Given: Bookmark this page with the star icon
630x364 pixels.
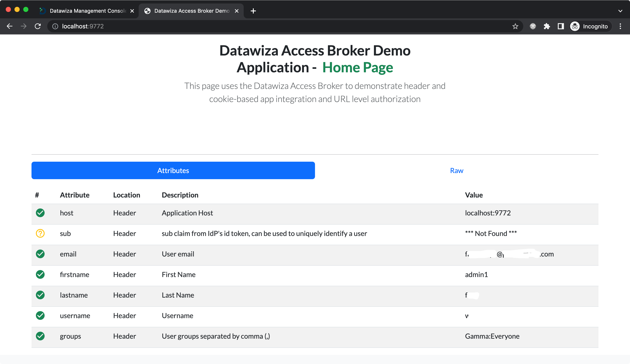Looking at the screenshot, I should (x=515, y=26).
